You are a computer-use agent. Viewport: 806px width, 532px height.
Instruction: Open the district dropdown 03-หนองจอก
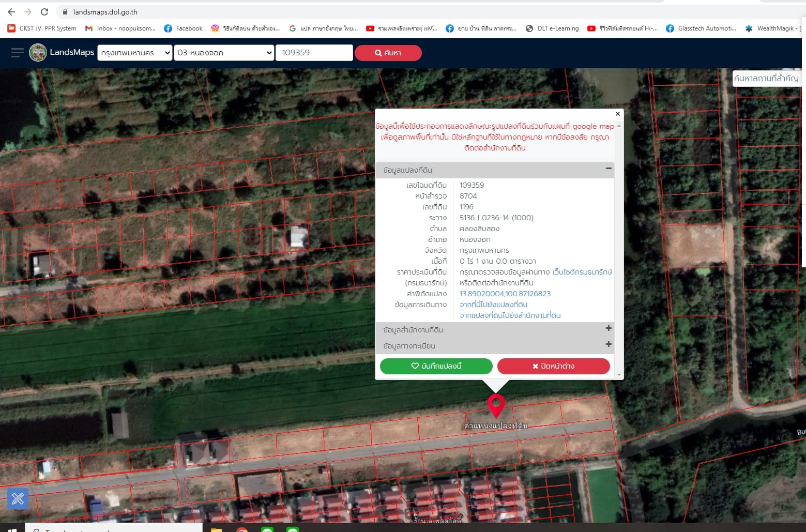point(224,53)
